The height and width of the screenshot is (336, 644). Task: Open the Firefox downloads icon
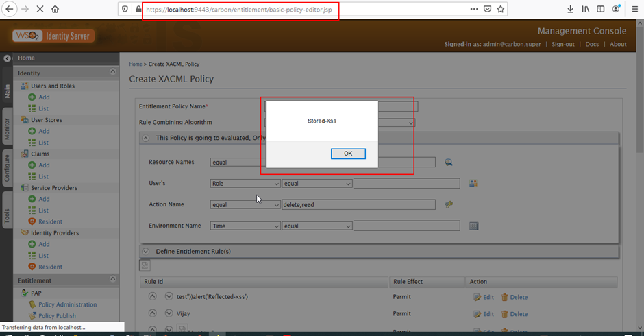coord(570,9)
